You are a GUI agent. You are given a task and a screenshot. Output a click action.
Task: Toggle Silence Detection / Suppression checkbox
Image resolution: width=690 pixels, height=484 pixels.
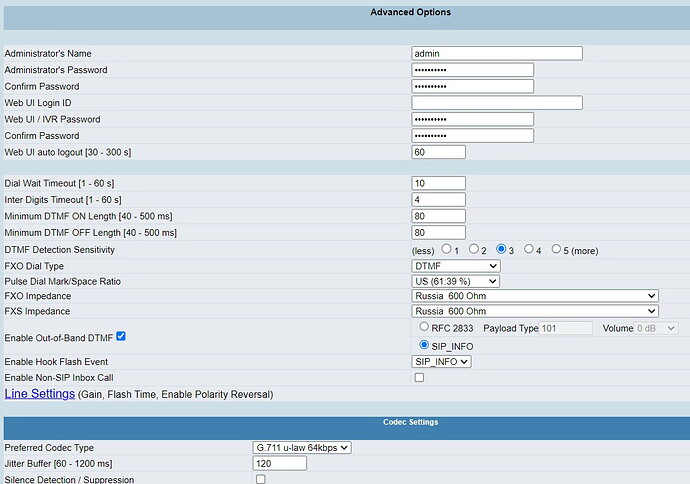pyautogui.click(x=261, y=479)
